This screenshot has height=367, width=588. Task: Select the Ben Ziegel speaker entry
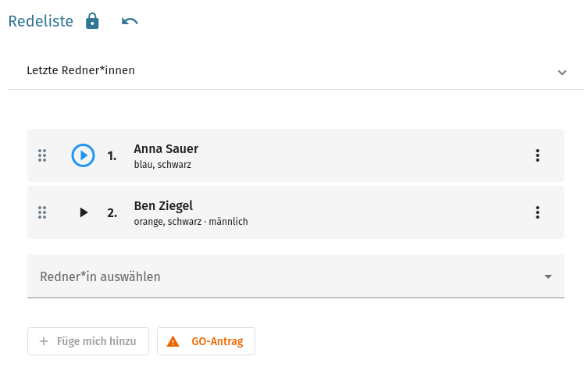point(295,212)
